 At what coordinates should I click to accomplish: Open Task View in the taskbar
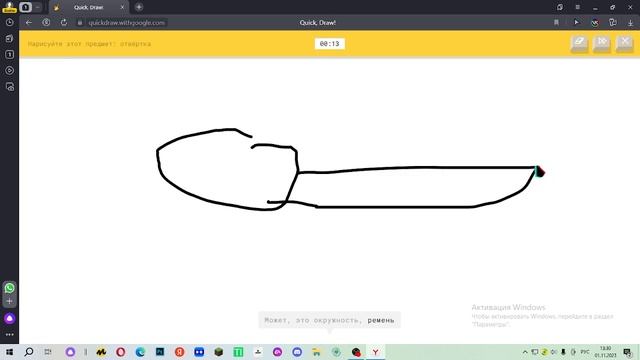[x=48, y=352]
